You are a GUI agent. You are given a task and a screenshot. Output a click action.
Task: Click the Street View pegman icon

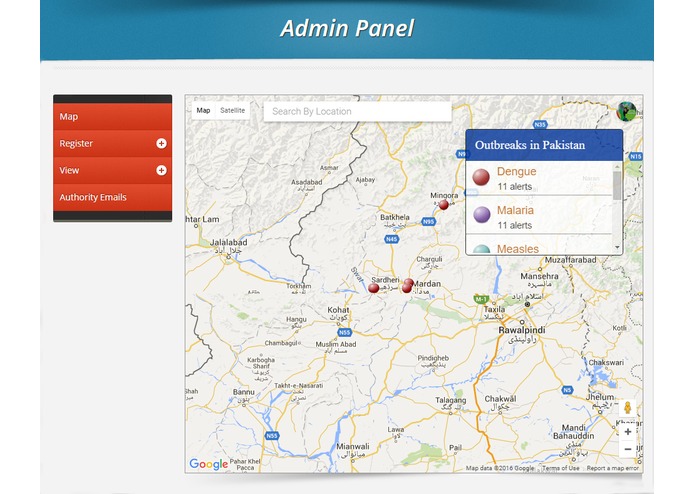coord(628,407)
